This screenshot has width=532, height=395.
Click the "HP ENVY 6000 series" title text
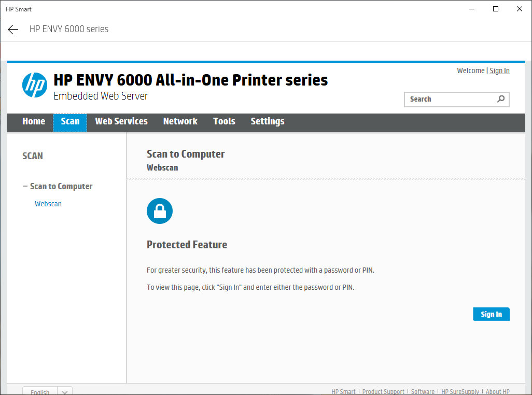(69, 29)
